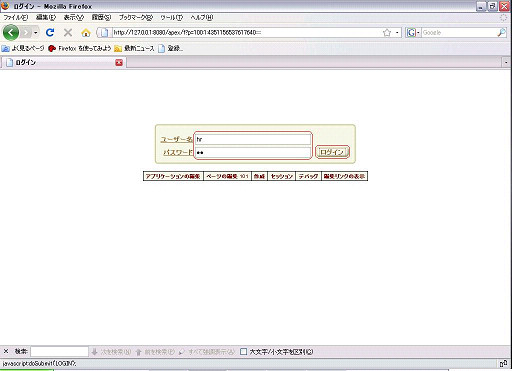Open the 表示 menu

click(x=74, y=17)
